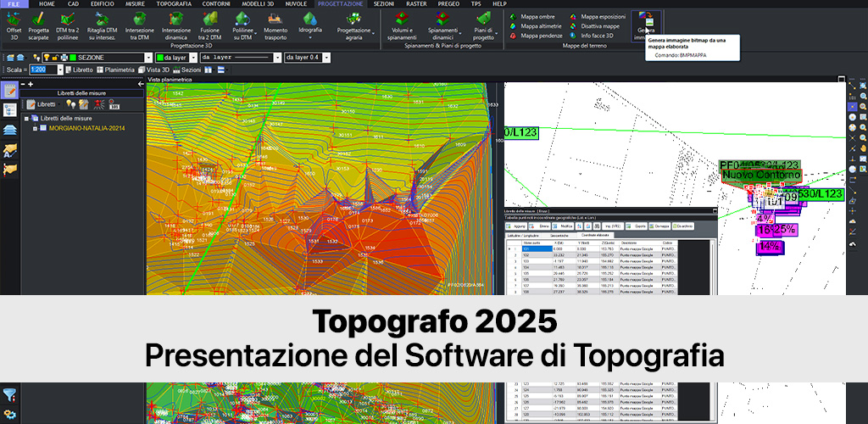Open the color 'da layer' dropdown

click(193, 58)
